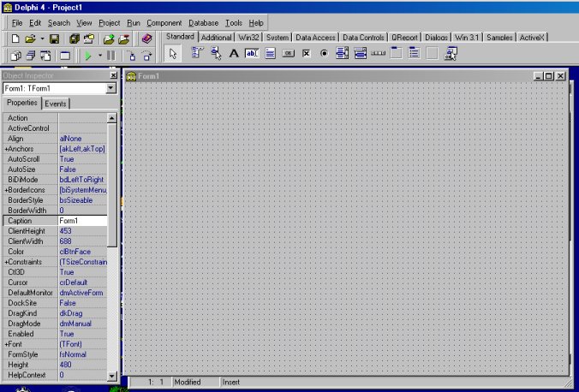
Task: Click the View Unit icon
Action: [16, 56]
